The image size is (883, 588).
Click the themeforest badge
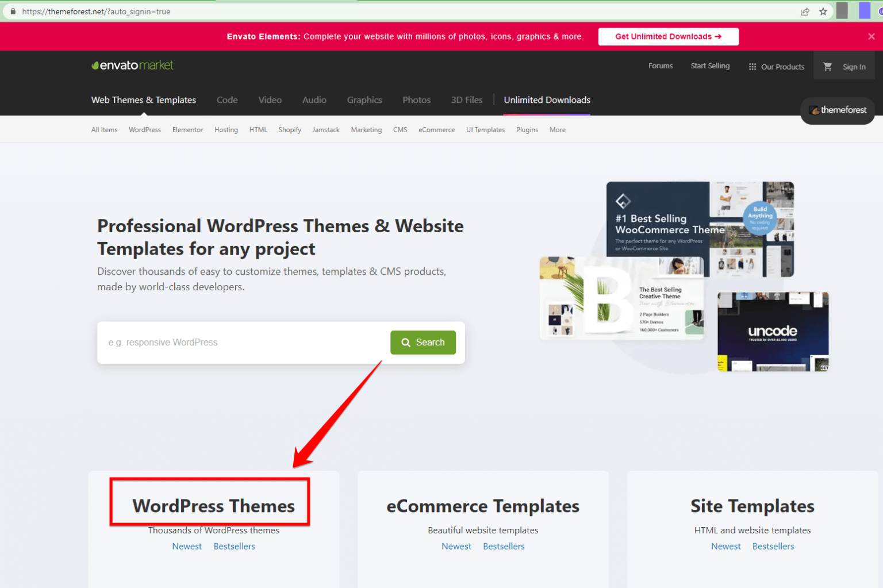838,110
